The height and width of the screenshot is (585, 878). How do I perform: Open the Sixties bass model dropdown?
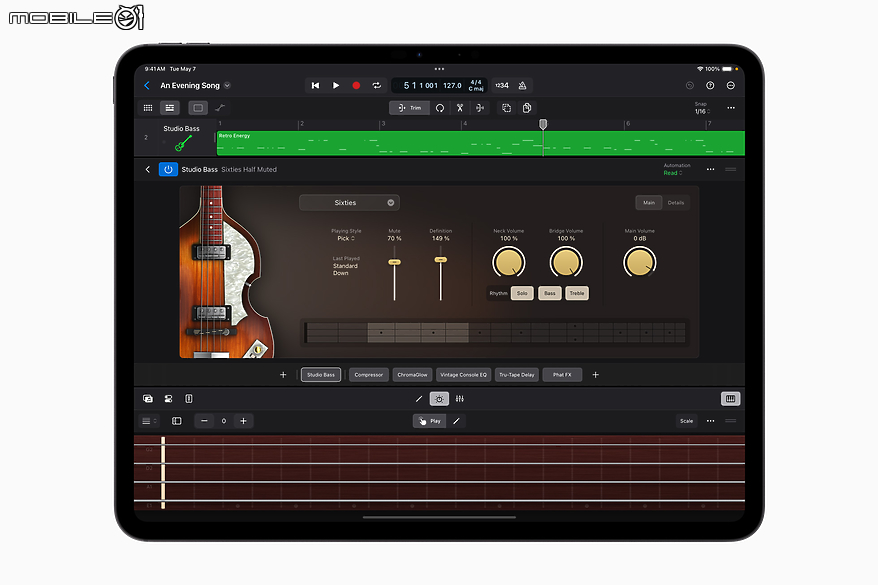pyautogui.click(x=349, y=203)
